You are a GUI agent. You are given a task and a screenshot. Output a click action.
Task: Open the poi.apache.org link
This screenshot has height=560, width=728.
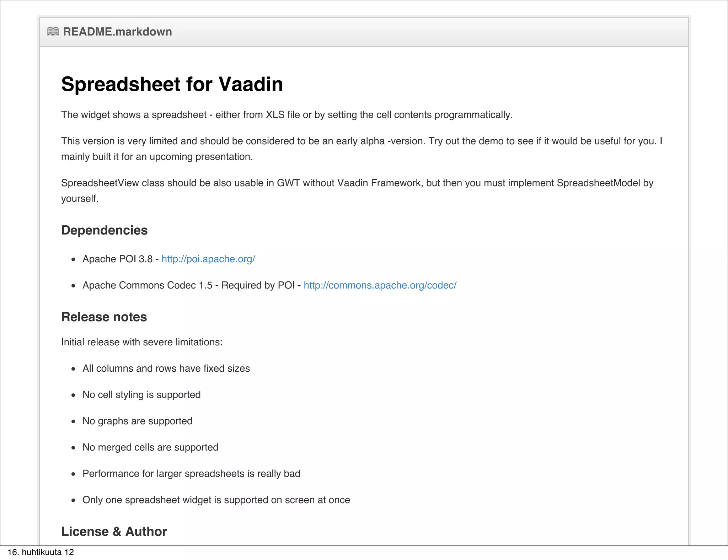coord(208,259)
